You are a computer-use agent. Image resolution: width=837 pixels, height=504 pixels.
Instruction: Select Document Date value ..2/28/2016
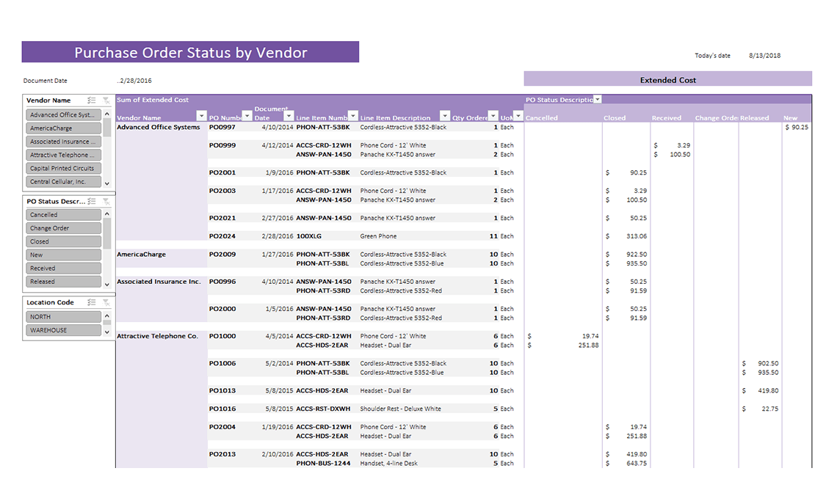[x=134, y=81]
